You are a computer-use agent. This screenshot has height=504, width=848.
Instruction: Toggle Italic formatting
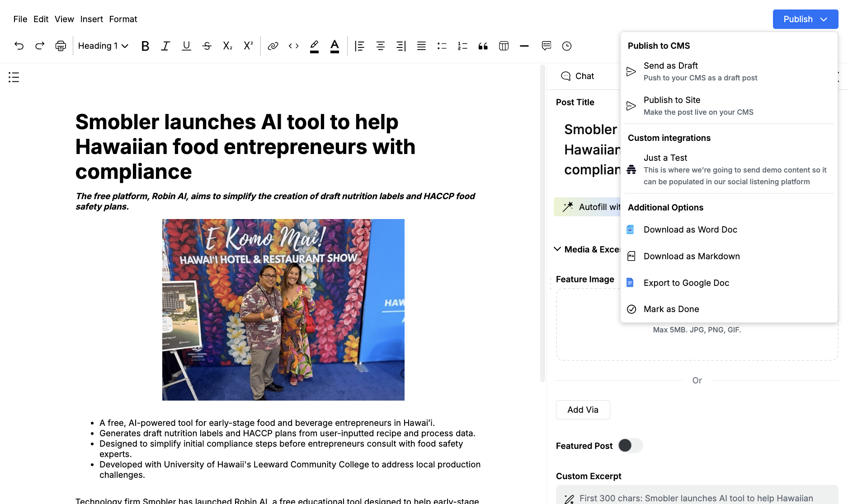(165, 46)
